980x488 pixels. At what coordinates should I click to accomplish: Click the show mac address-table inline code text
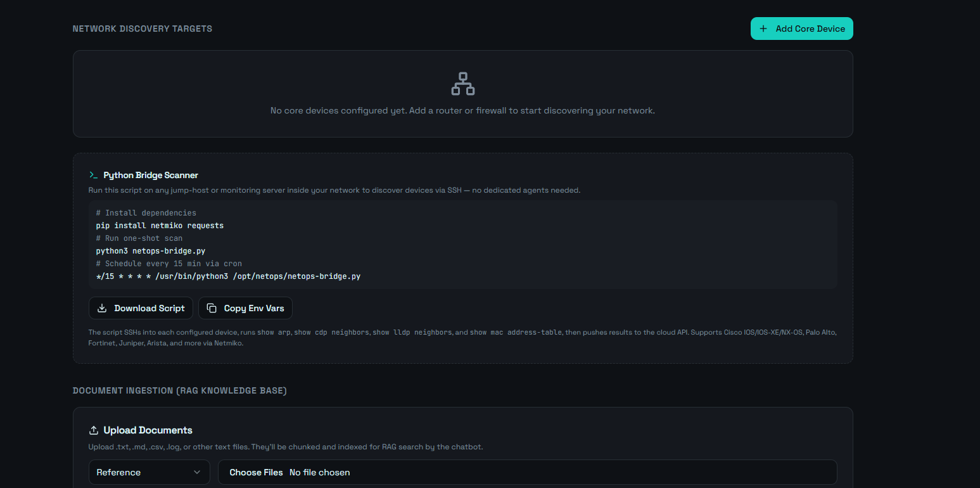[x=518, y=331]
